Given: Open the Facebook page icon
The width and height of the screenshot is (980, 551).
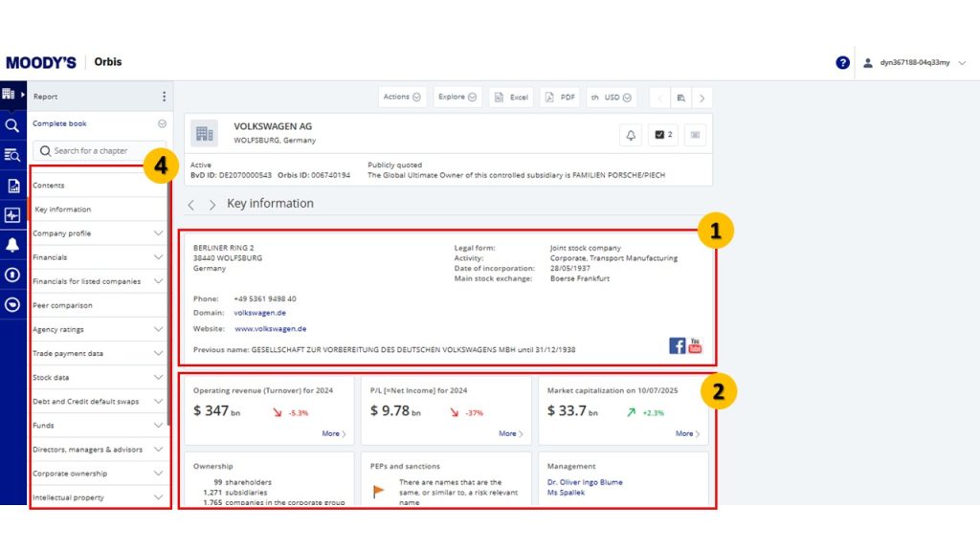Looking at the screenshot, I should pos(677,345).
